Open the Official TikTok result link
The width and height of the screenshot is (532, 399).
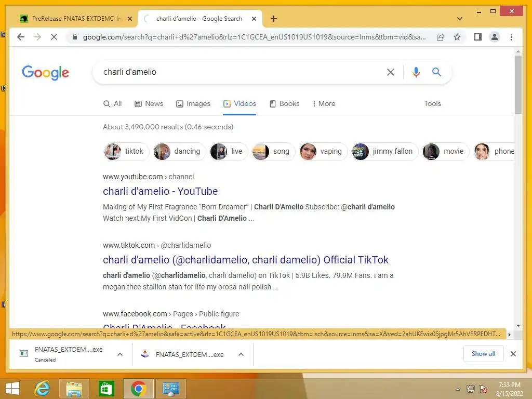coord(246,260)
